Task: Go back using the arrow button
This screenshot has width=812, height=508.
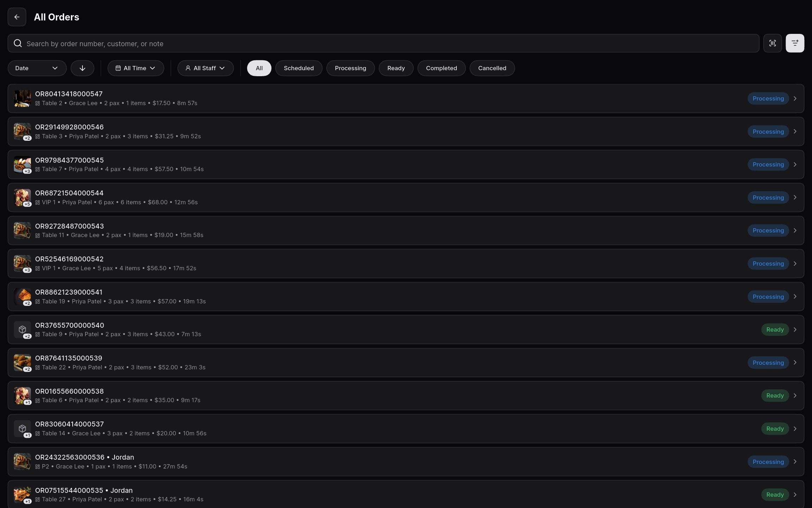Action: coord(17,17)
